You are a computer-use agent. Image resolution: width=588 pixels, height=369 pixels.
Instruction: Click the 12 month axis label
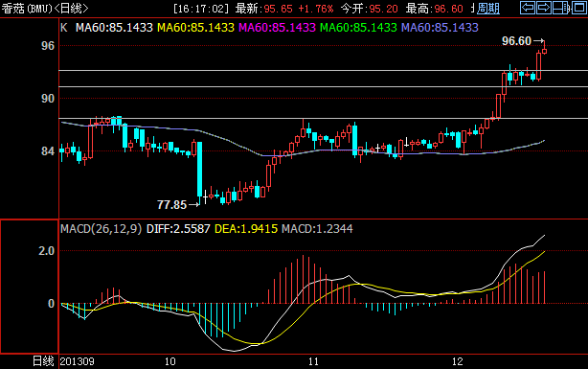tap(458, 361)
